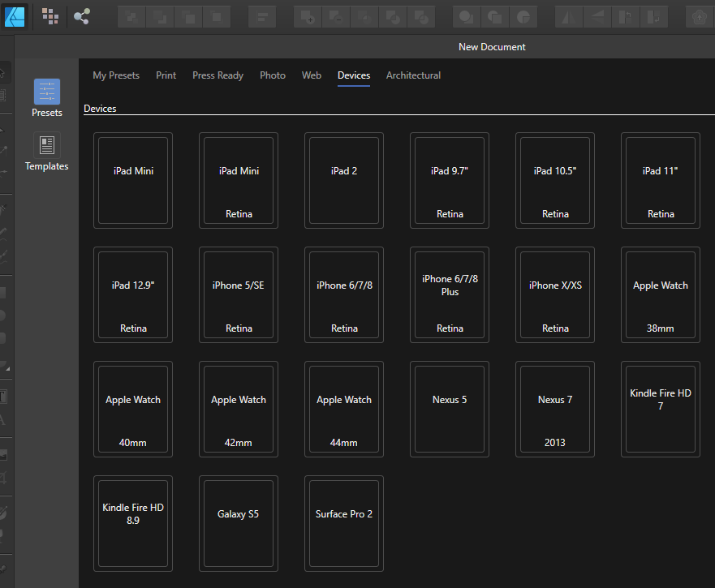The width and height of the screenshot is (715, 588).
Task: Pick the iPad 10.5" Retina preset
Action: [x=555, y=181]
